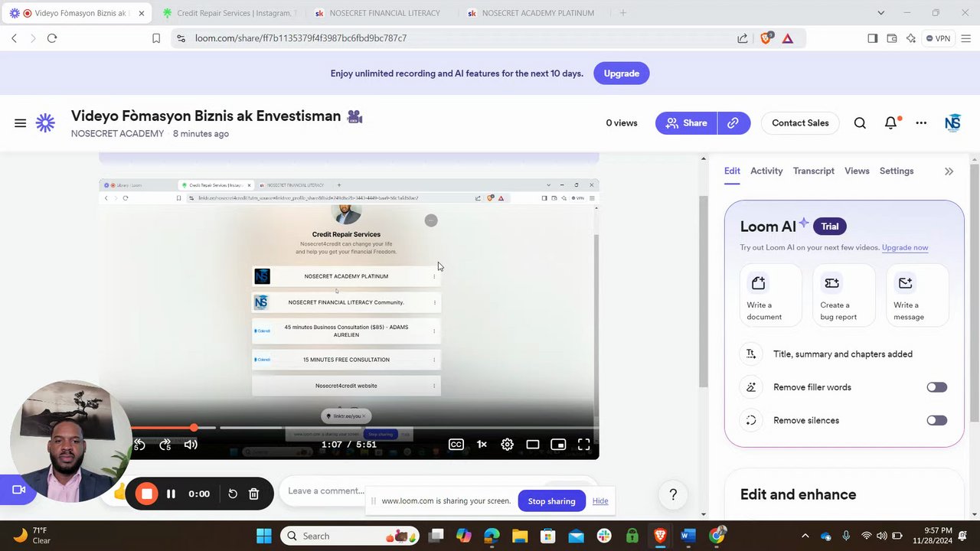Pause the Loom recording
Viewport: 980px width, 551px height.
pyautogui.click(x=171, y=494)
